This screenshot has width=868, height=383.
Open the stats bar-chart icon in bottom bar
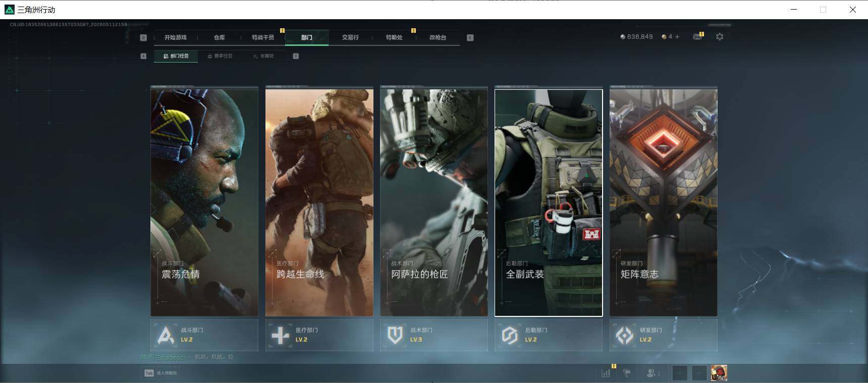pos(606,373)
